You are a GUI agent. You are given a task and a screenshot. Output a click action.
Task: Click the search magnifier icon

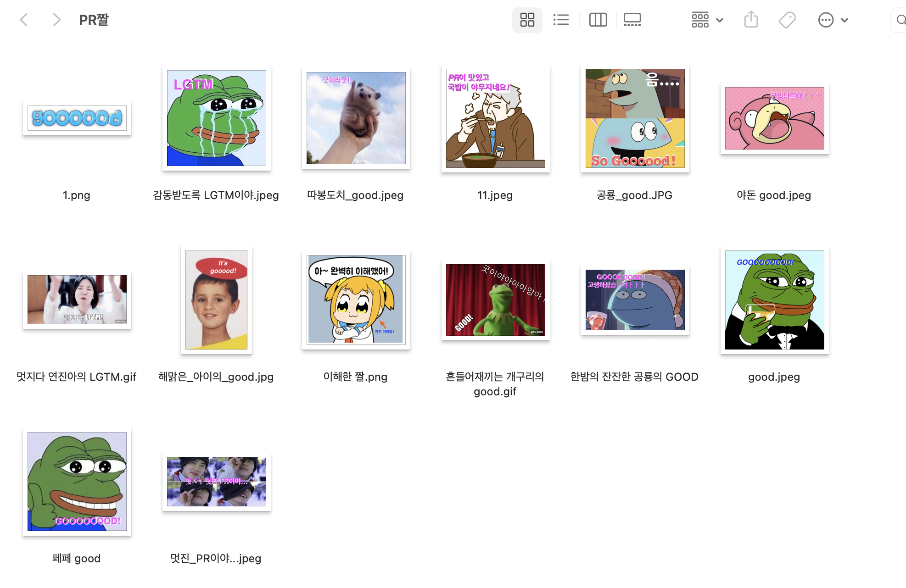click(900, 20)
